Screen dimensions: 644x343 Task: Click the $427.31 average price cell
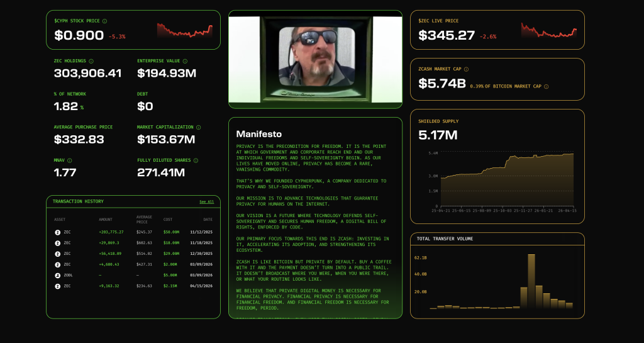tap(144, 264)
